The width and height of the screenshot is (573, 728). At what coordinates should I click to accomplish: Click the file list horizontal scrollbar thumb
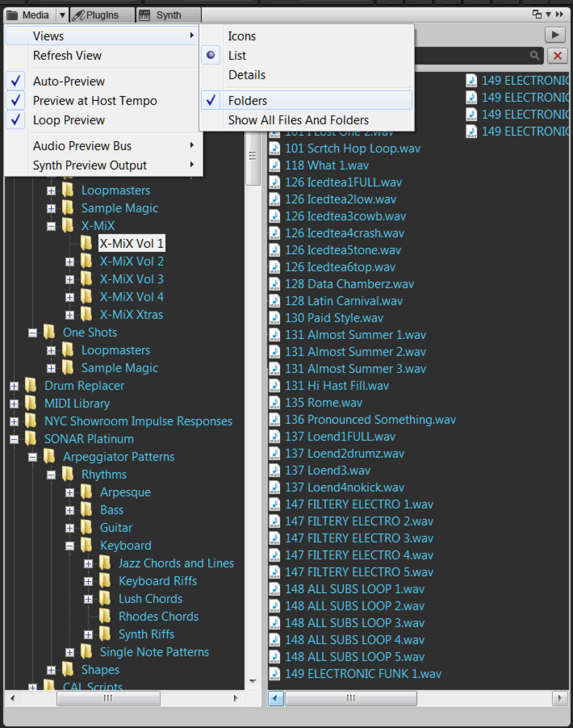click(x=351, y=698)
